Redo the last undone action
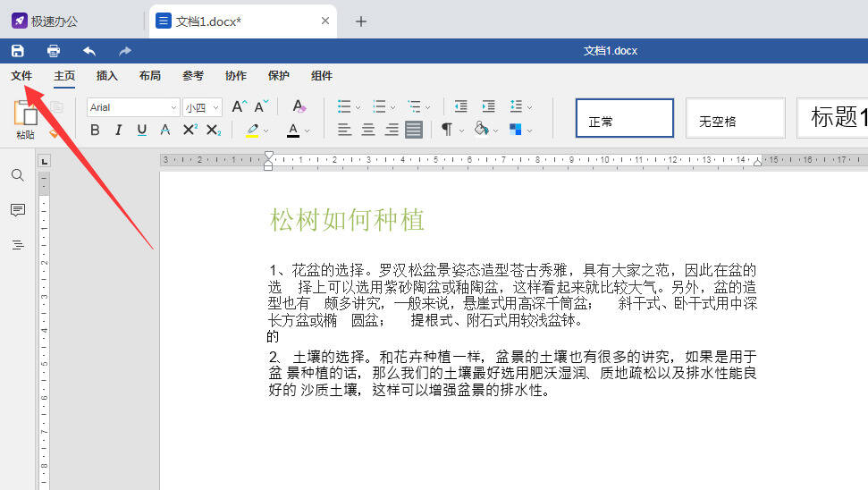This screenshot has width=868, height=490. (x=125, y=51)
